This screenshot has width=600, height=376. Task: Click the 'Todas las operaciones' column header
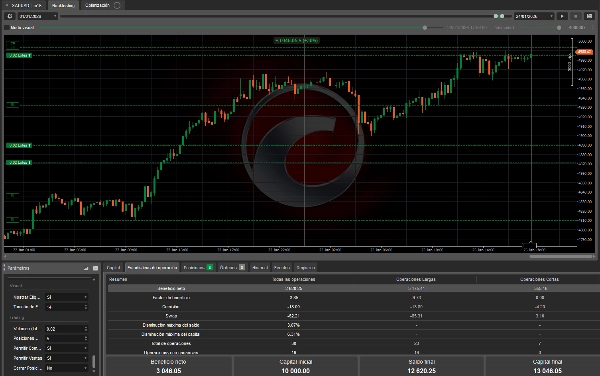(x=293, y=279)
